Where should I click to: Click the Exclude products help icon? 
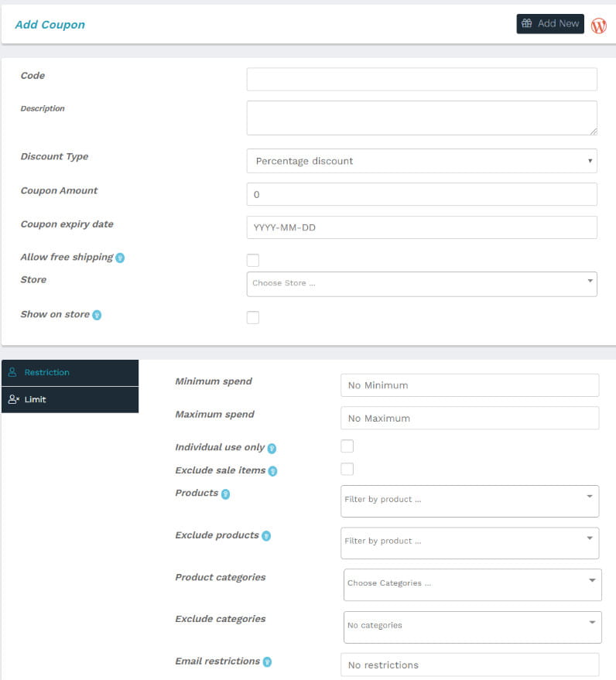pos(266,536)
